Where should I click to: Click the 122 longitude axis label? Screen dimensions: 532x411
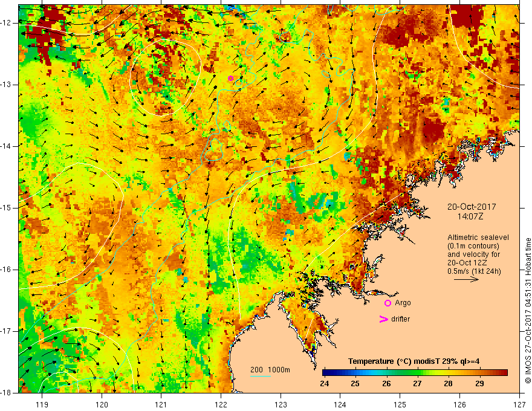pyautogui.click(x=221, y=404)
